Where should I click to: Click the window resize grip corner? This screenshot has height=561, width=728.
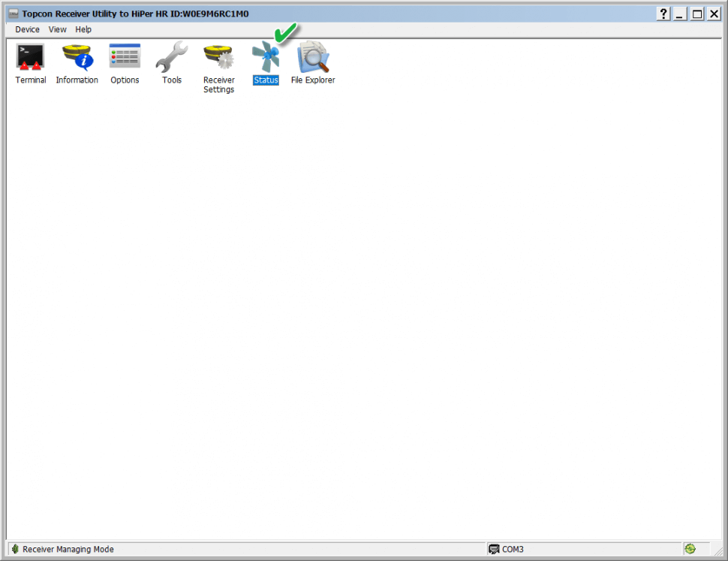pyautogui.click(x=717, y=550)
